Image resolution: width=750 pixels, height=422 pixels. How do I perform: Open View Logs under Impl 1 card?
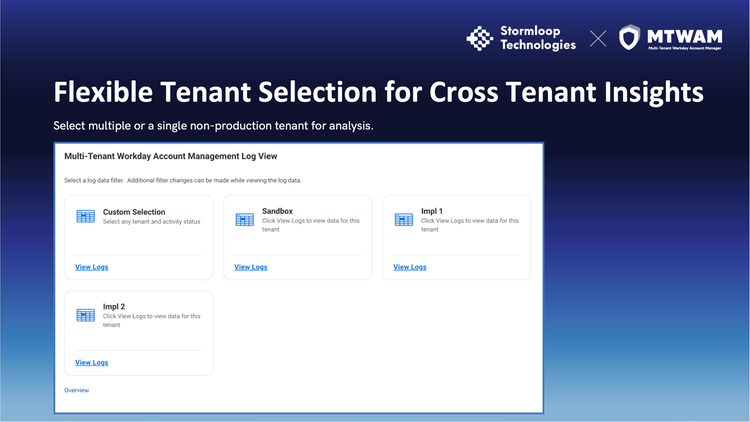(410, 267)
